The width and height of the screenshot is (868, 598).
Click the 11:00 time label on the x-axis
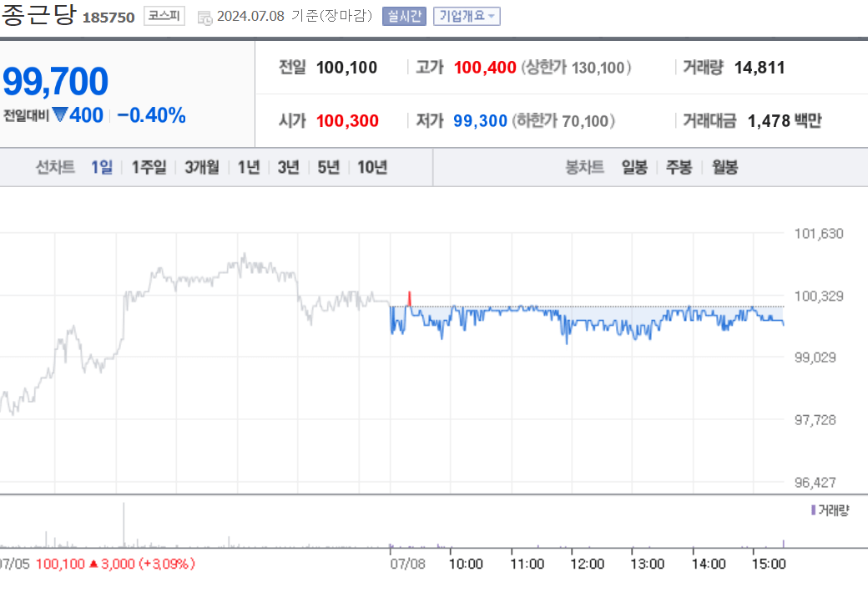pos(527,565)
